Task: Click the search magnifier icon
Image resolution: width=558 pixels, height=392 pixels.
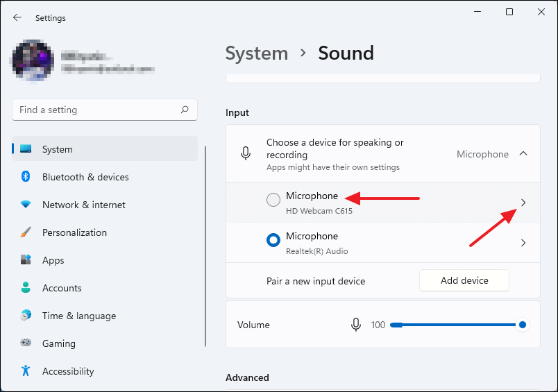Action: 185,110
